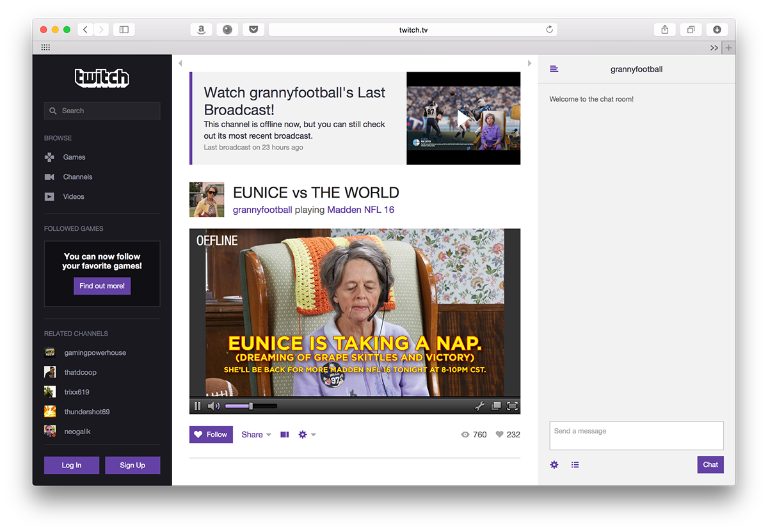This screenshot has height=532, width=768.
Task: Click the Twitch Search field
Action: pos(102,111)
